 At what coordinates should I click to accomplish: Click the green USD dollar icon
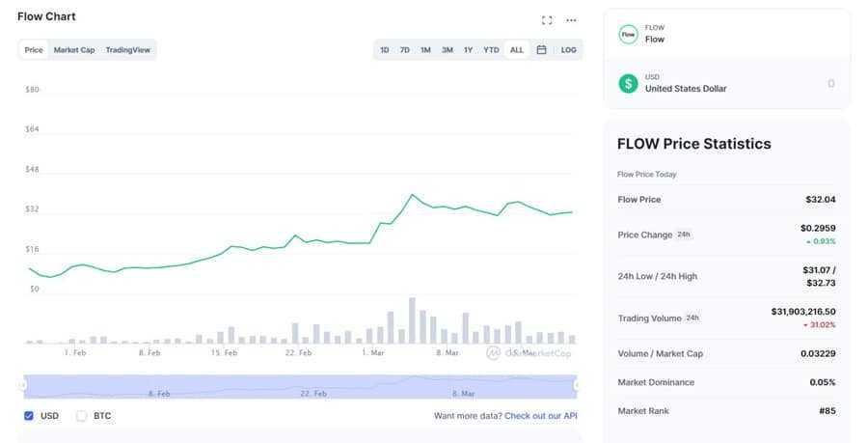click(628, 83)
